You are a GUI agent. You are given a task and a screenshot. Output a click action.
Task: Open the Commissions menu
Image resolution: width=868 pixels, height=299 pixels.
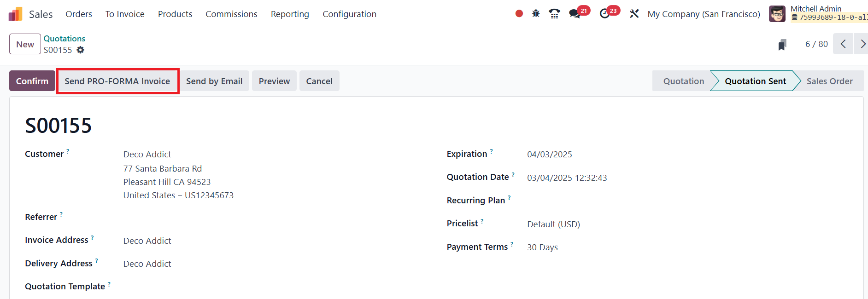[x=231, y=14]
